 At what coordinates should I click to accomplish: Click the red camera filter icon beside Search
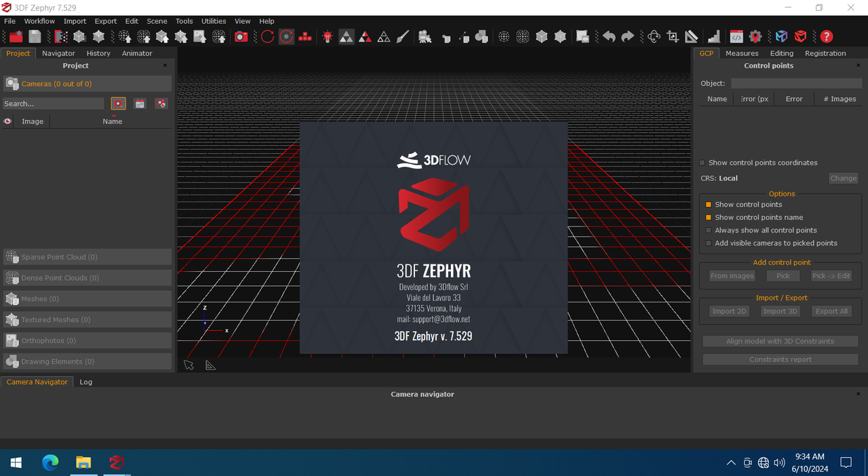coord(119,104)
